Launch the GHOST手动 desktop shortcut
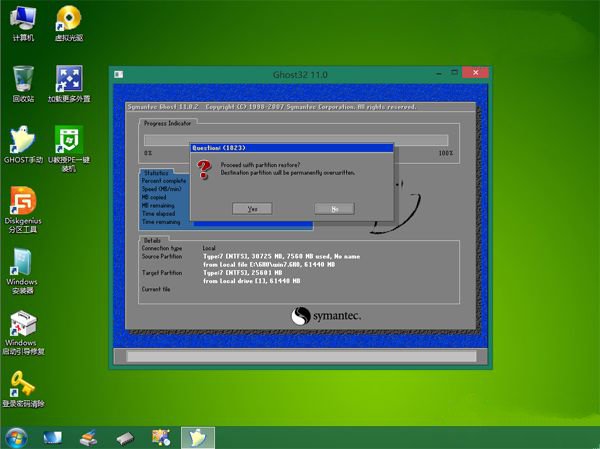The width and height of the screenshot is (600, 449). tap(23, 145)
